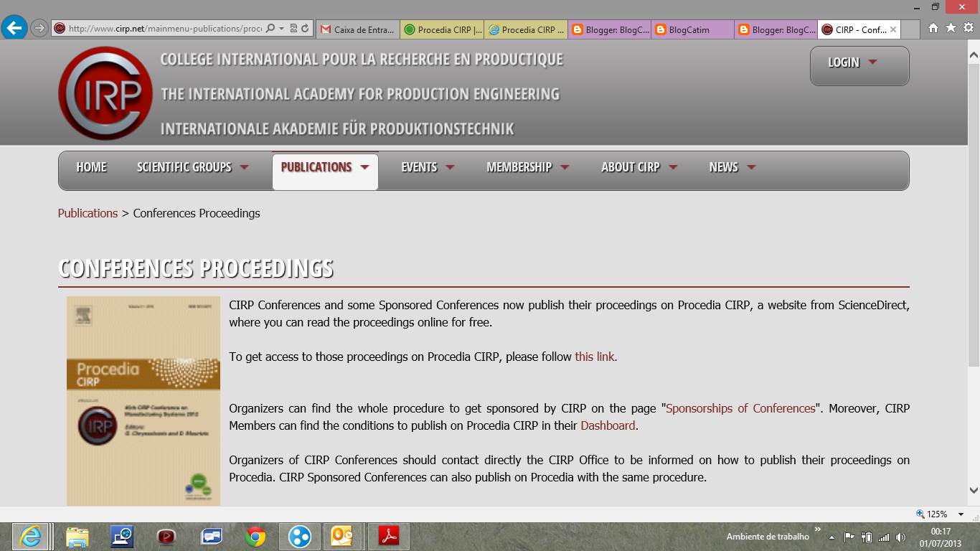Click the browser forward arrow button
Image resolution: width=980 pixels, height=551 pixels.
(39, 29)
